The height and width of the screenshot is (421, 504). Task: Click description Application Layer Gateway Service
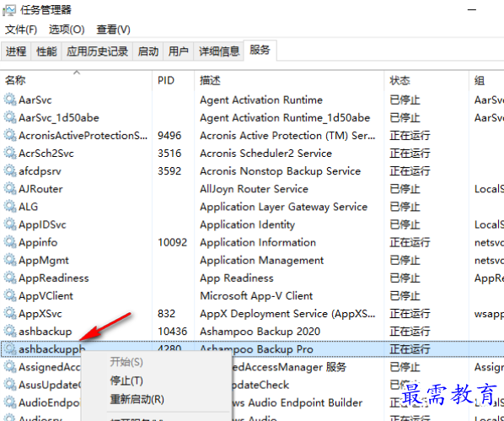pos(283,207)
